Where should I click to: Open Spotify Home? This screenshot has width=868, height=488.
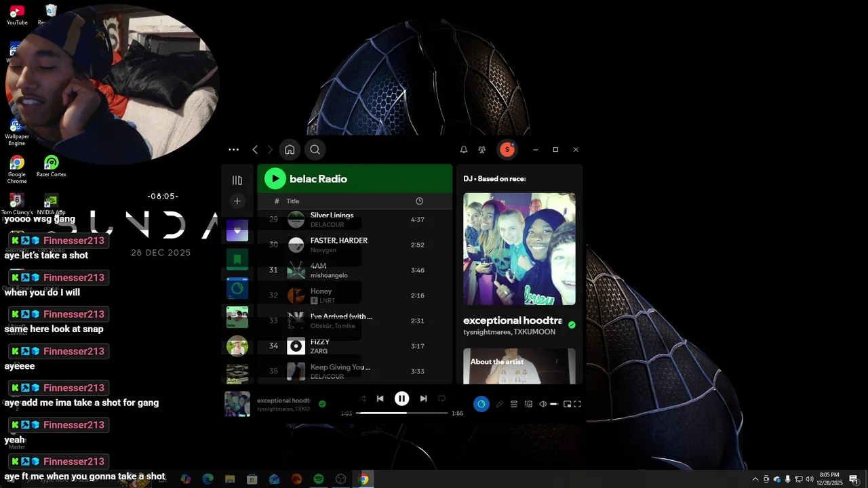(x=290, y=150)
